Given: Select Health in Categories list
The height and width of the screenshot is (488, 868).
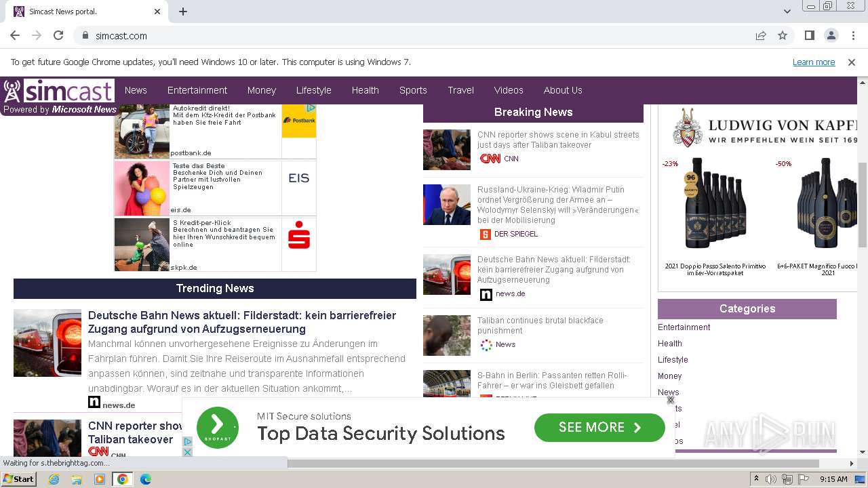Looking at the screenshot, I should pyautogui.click(x=670, y=344).
